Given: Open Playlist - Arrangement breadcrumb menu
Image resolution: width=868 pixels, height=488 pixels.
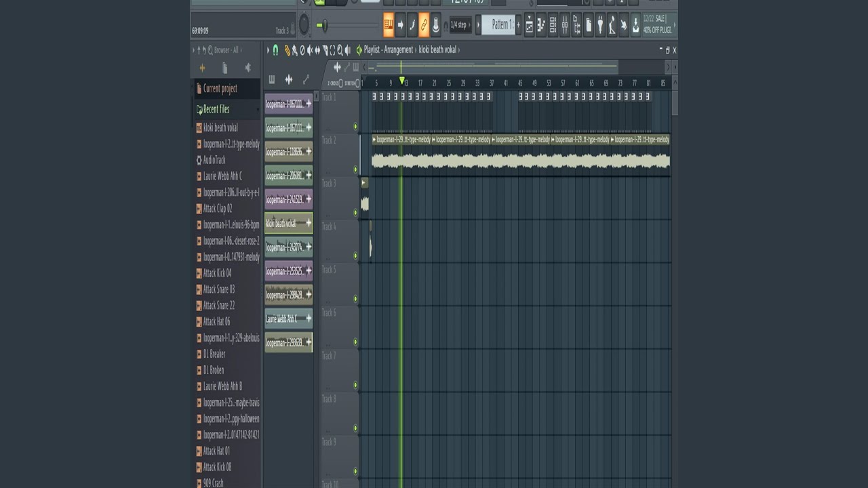Looking at the screenshot, I should click(x=388, y=50).
